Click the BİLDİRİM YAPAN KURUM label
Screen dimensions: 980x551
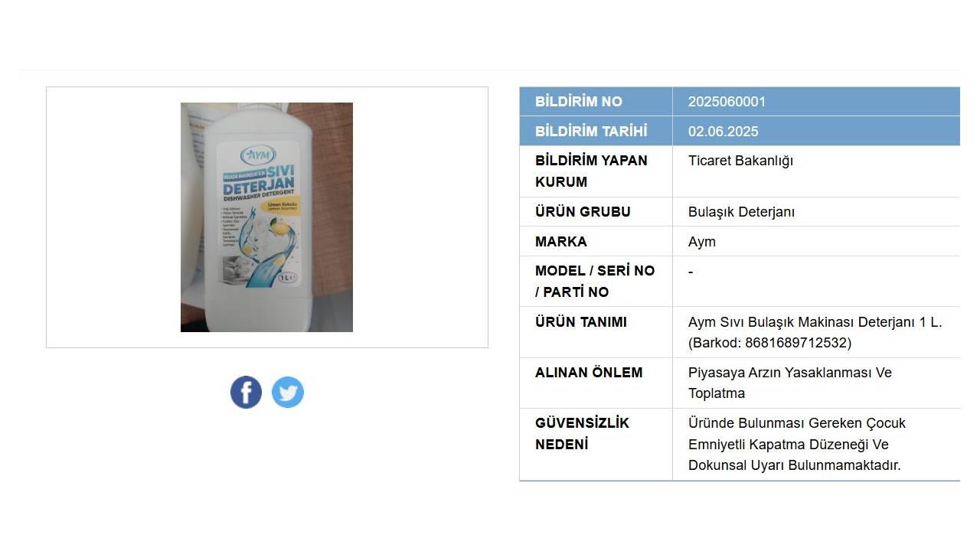click(591, 171)
